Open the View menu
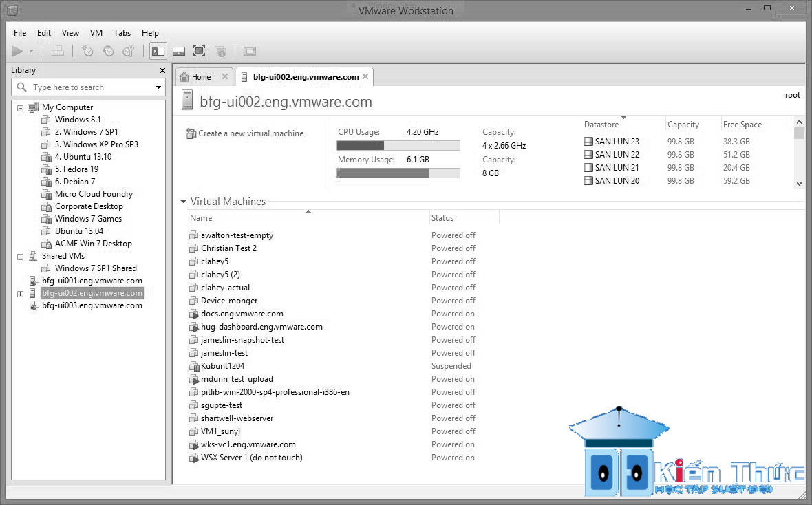Screen dimensions: 812x505 pos(70,32)
